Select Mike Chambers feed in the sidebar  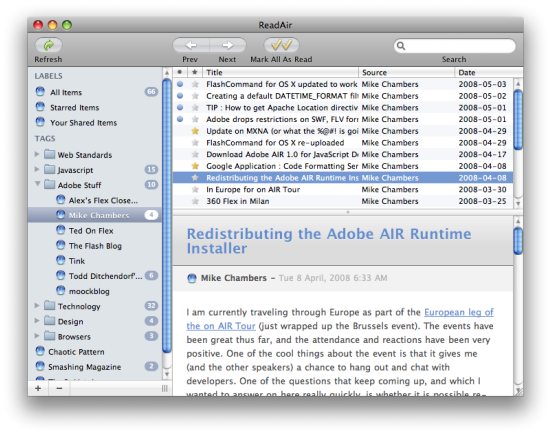click(x=95, y=215)
